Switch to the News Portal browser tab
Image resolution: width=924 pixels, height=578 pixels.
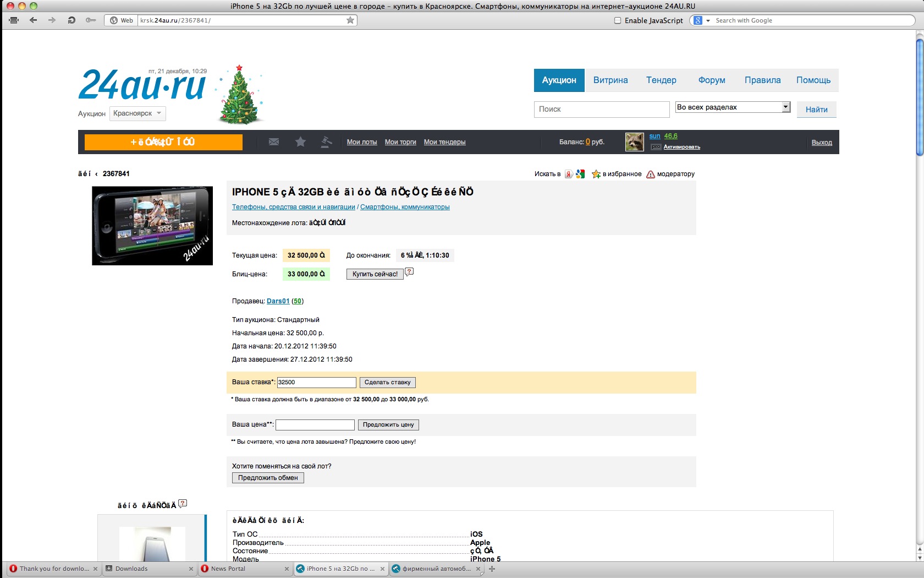245,569
